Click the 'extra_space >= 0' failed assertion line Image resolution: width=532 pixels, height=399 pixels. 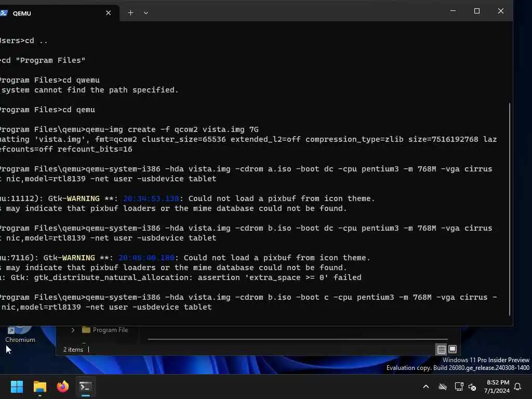pos(180,277)
